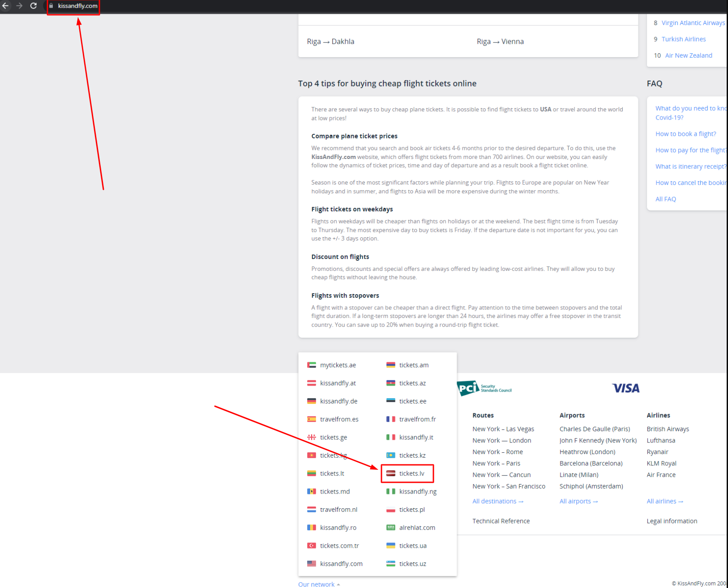Click the PCI Security Standards logo
Screen dimensions: 728x588
(484, 388)
